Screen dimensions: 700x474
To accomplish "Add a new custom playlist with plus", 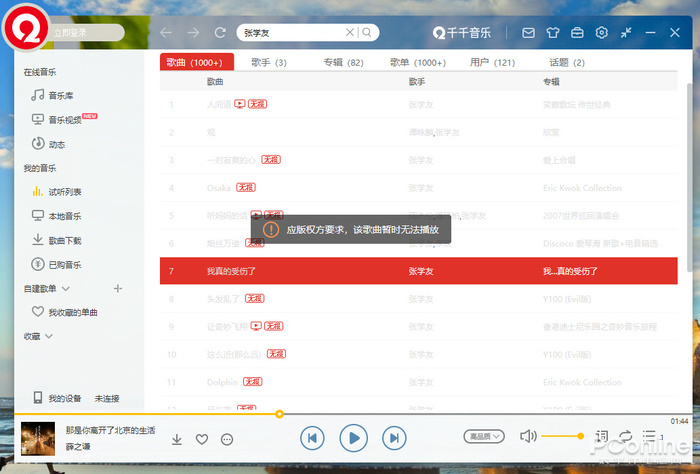I will pos(118,289).
